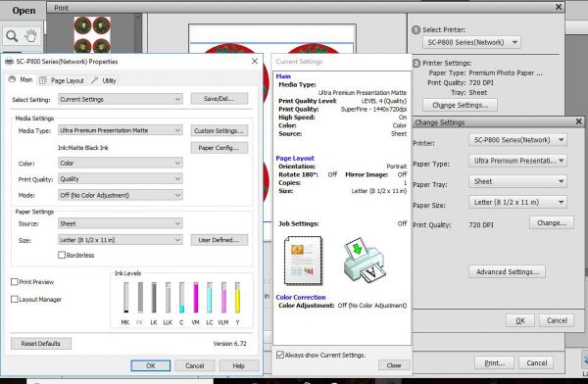Open the paper Size dropdown in Properties

pyautogui.click(x=121, y=240)
